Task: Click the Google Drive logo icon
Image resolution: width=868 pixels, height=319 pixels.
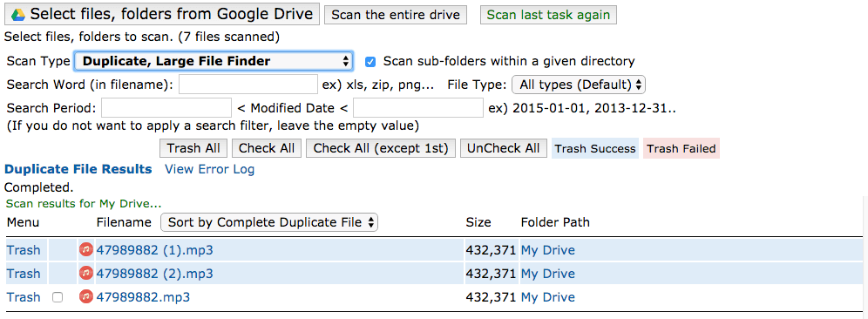Action: point(18,15)
